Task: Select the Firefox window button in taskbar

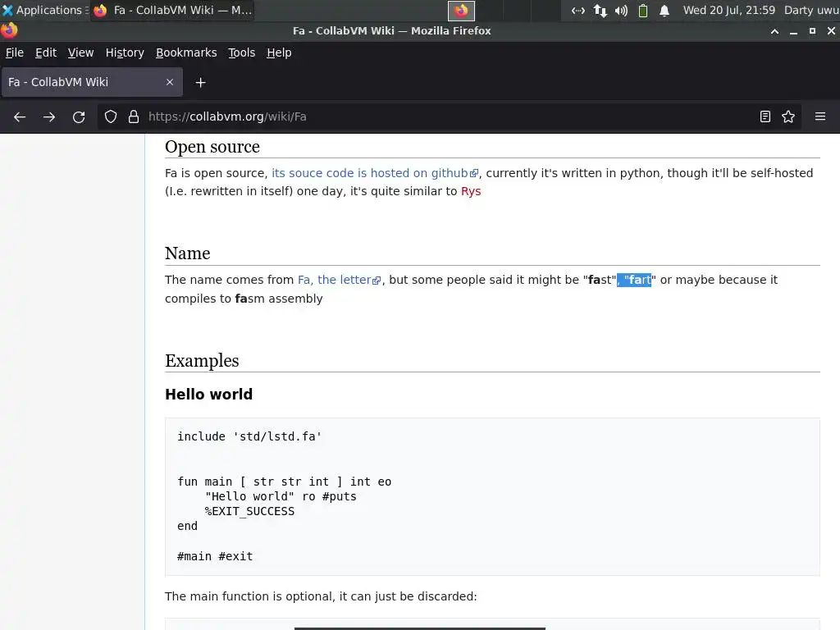Action: point(172,10)
